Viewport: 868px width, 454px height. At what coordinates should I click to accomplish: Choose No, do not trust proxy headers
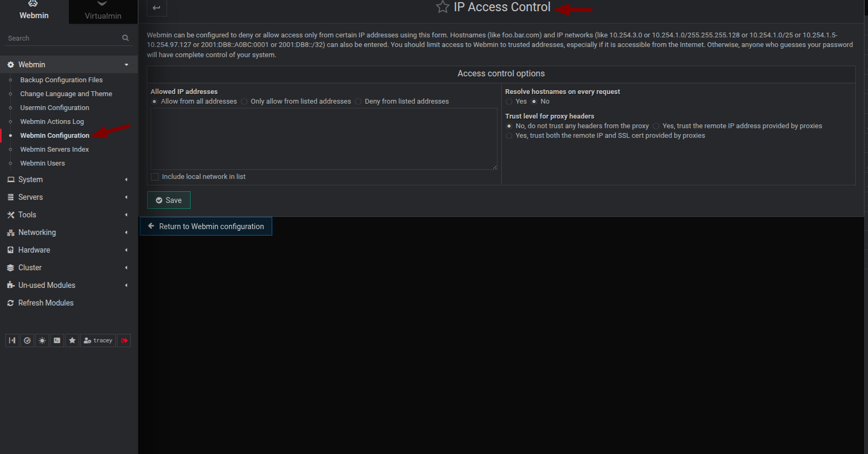509,126
